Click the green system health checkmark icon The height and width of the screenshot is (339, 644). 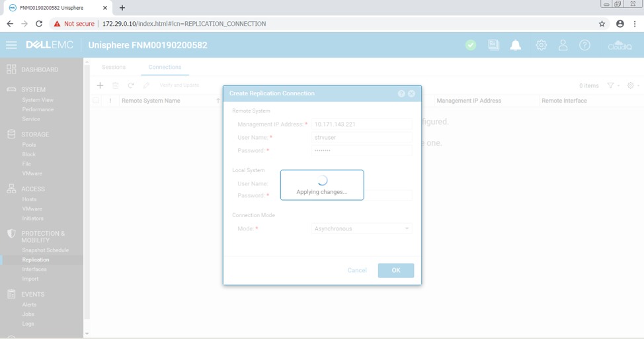coord(470,45)
